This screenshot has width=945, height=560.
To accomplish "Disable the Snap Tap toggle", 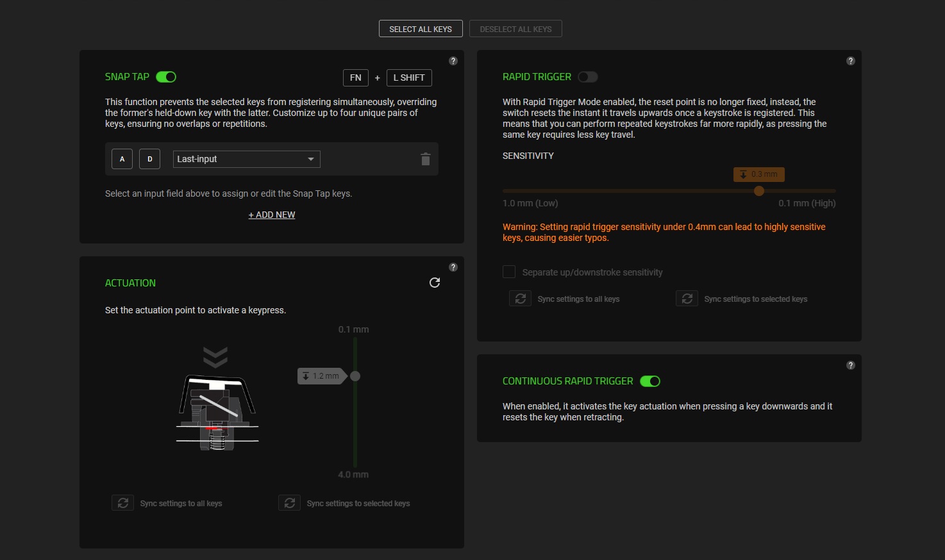I will [x=166, y=77].
